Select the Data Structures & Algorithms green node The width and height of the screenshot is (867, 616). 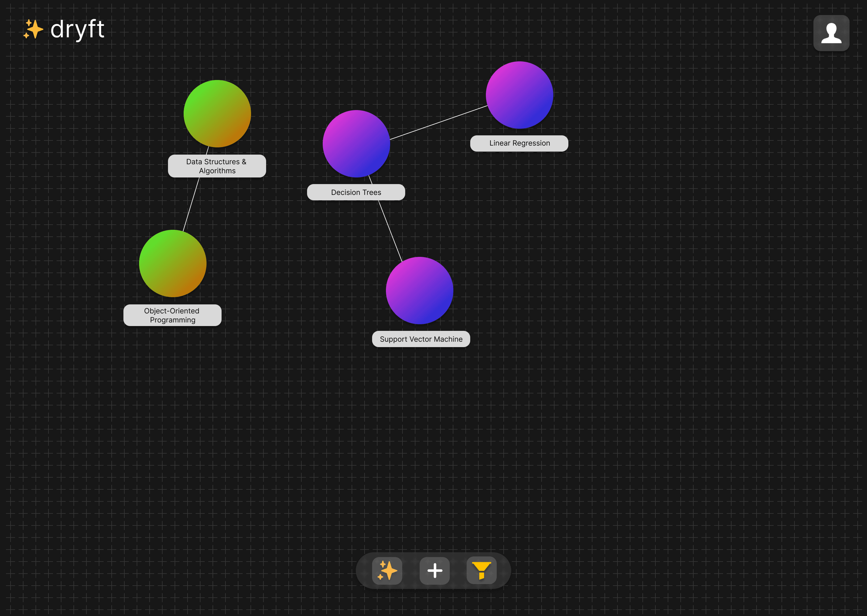[217, 113]
